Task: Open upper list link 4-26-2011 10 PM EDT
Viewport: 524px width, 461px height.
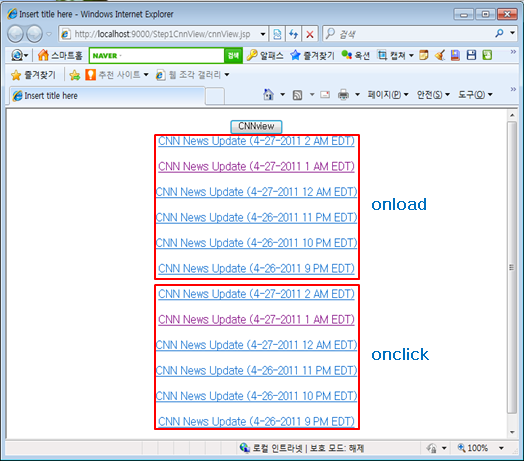Action: 256,243
